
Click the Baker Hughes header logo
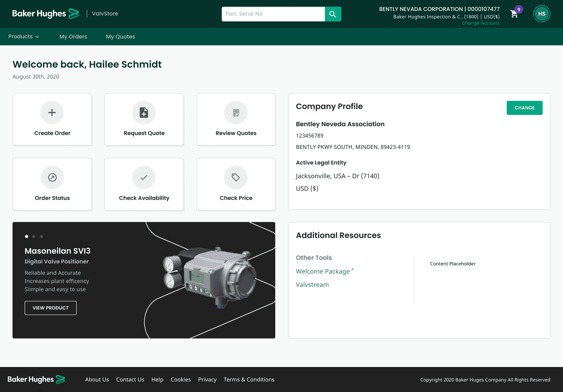[46, 14]
